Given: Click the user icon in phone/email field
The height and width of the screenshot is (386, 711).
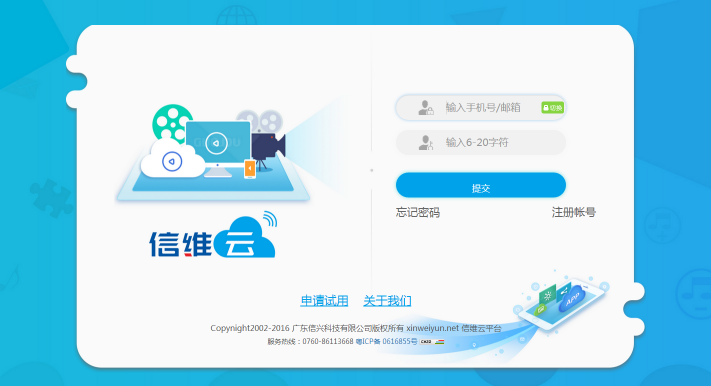Looking at the screenshot, I should click(x=425, y=107).
